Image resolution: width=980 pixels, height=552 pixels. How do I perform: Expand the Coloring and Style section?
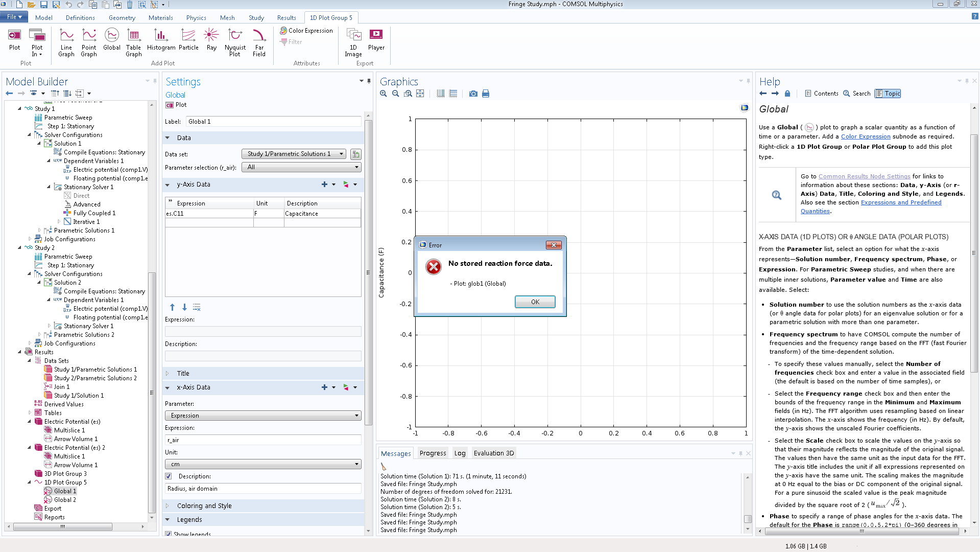(204, 505)
